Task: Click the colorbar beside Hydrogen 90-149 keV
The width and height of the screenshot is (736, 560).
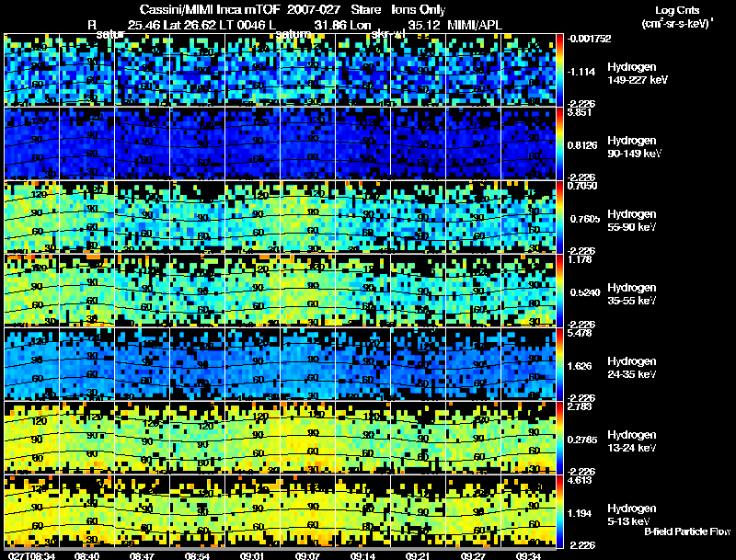Action: [x=560, y=143]
